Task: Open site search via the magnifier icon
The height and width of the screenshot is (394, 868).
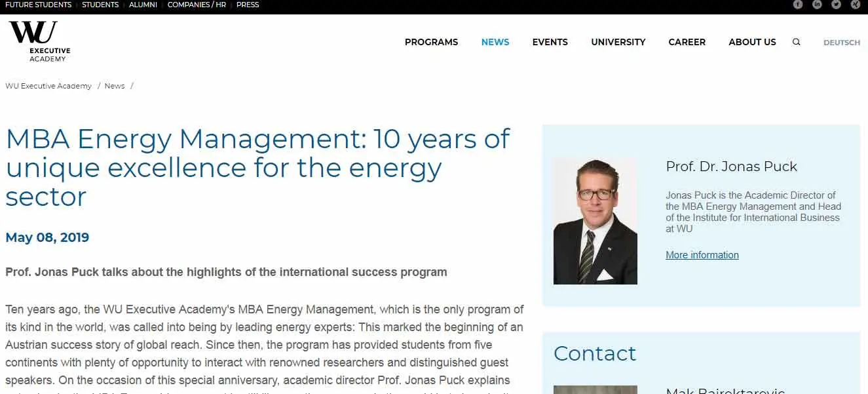Action: point(797,41)
